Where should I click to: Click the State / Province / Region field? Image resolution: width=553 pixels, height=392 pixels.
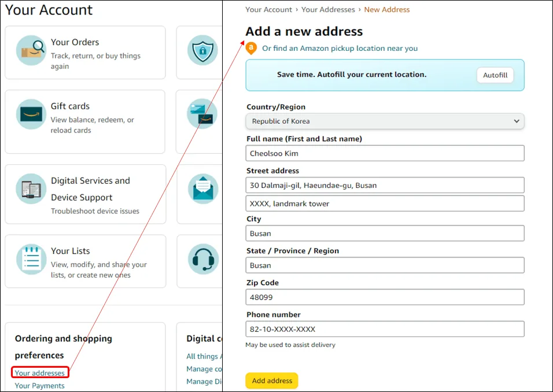(385, 265)
